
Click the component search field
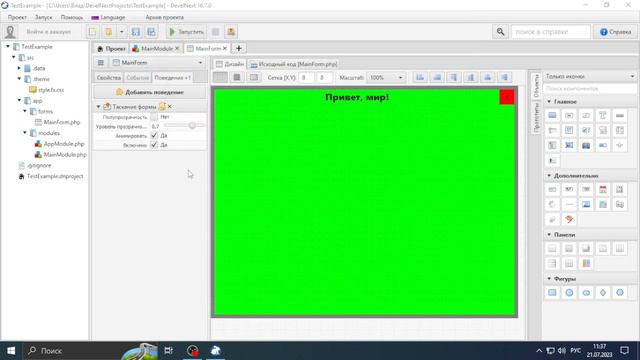pyautogui.click(x=591, y=89)
